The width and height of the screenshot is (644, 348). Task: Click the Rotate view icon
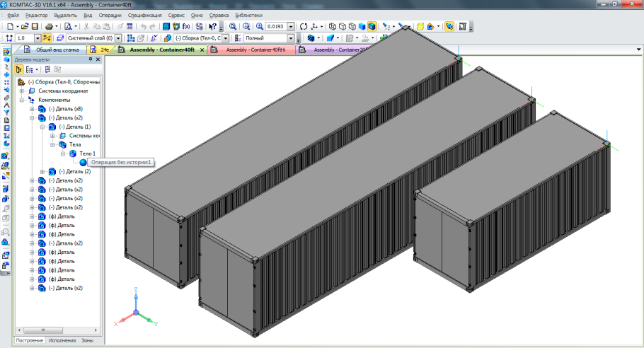tap(304, 26)
